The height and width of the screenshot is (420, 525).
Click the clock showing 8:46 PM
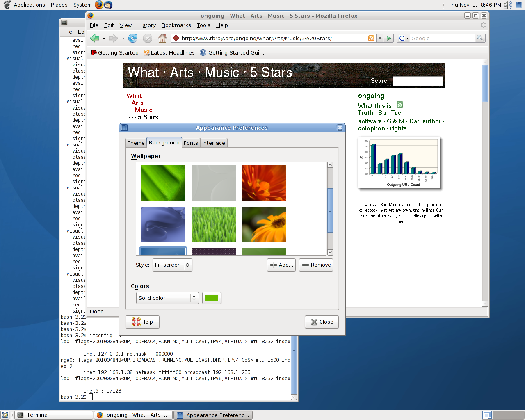coord(475,5)
